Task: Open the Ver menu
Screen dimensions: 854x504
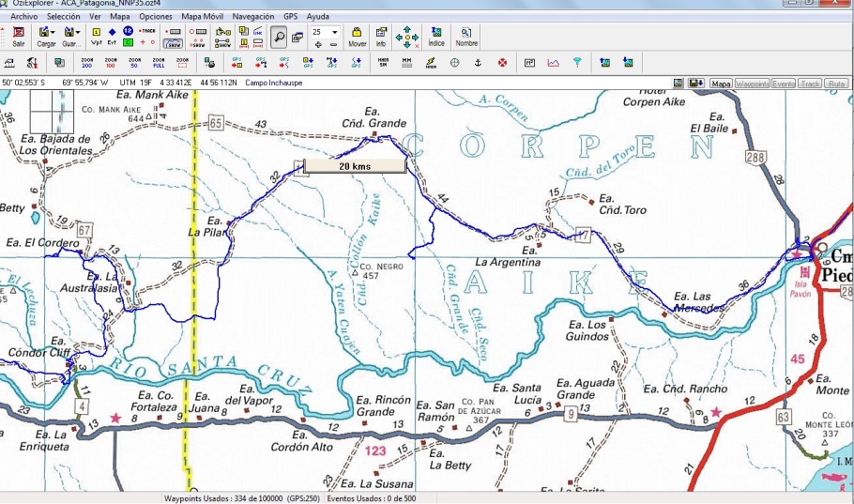Action: point(95,16)
